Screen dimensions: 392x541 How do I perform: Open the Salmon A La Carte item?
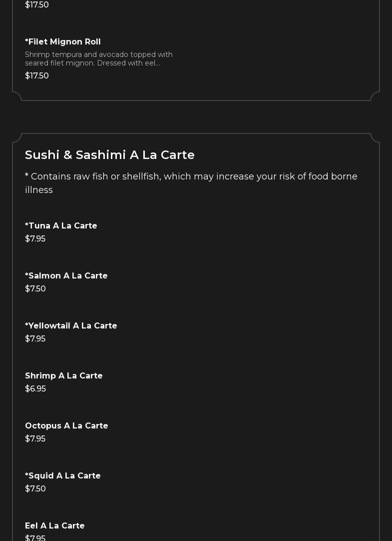(x=66, y=276)
